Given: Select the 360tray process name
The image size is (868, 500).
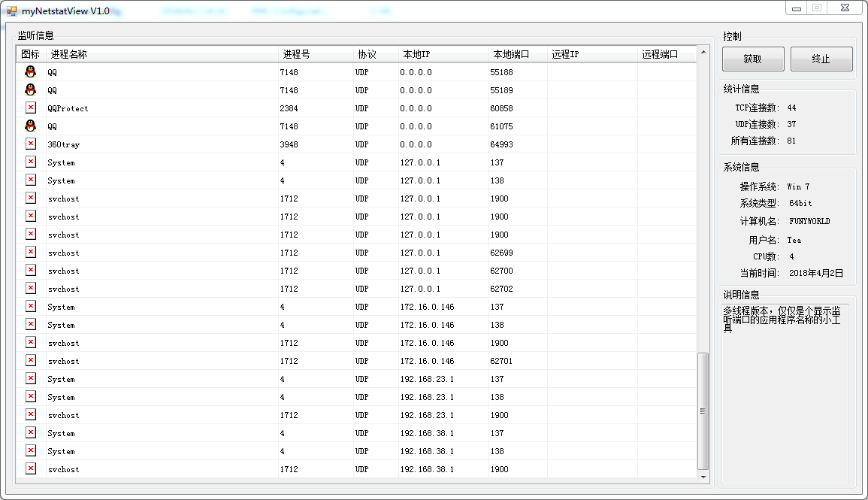Looking at the screenshot, I should 64,144.
